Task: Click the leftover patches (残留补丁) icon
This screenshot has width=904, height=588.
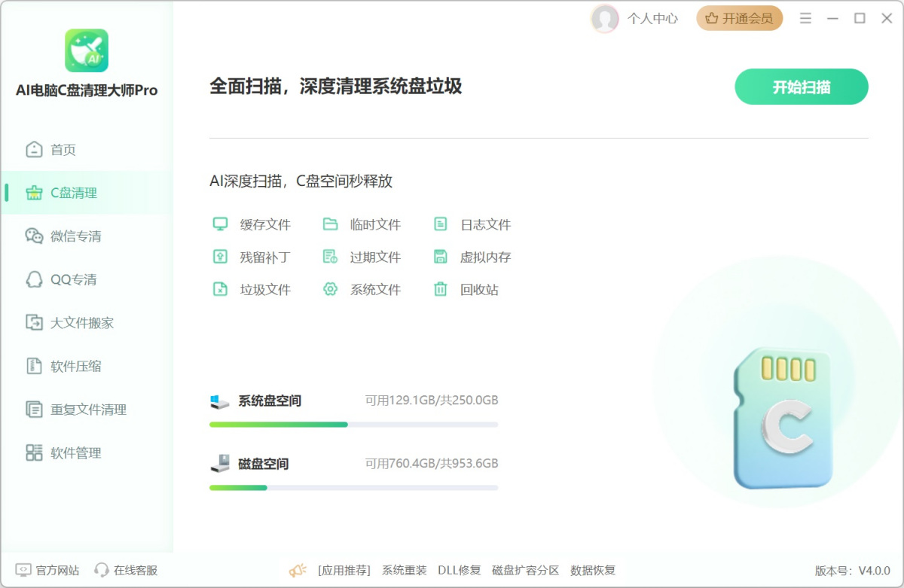Action: pyautogui.click(x=220, y=257)
